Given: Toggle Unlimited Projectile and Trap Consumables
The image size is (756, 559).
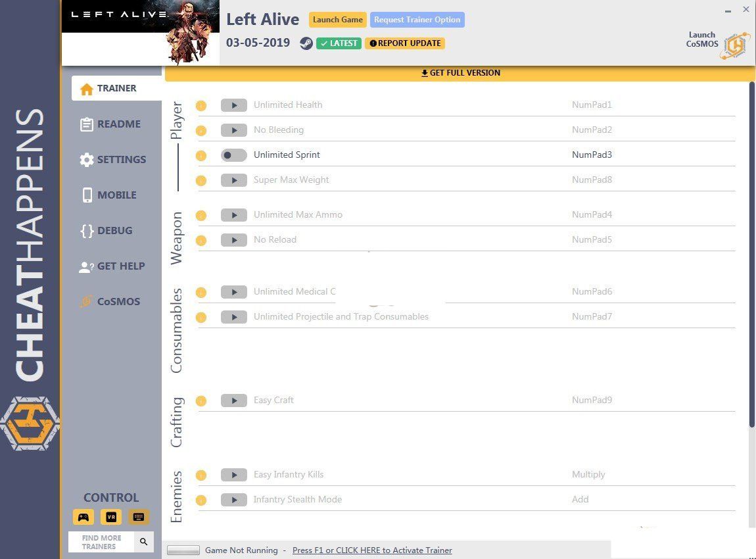Looking at the screenshot, I should [x=234, y=318].
